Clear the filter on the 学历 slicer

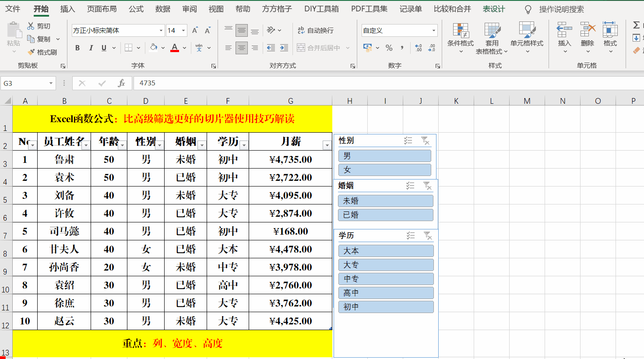pyautogui.click(x=428, y=236)
